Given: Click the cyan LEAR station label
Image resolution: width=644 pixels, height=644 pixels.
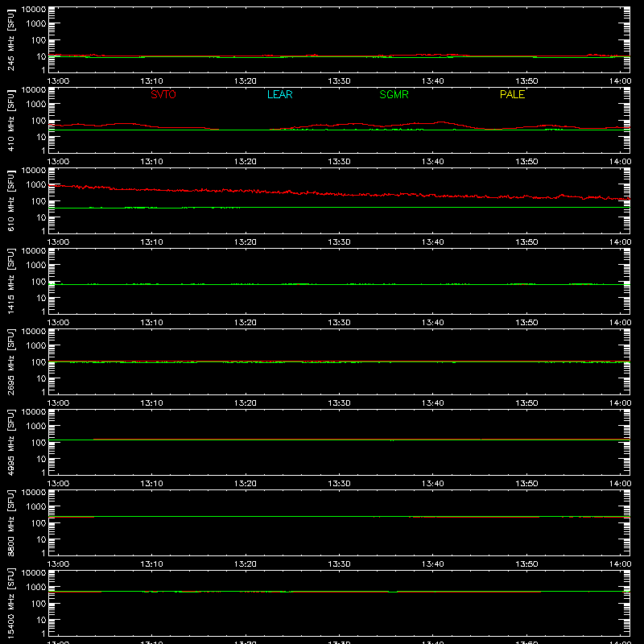Looking at the screenshot, I should pyautogui.click(x=279, y=94).
